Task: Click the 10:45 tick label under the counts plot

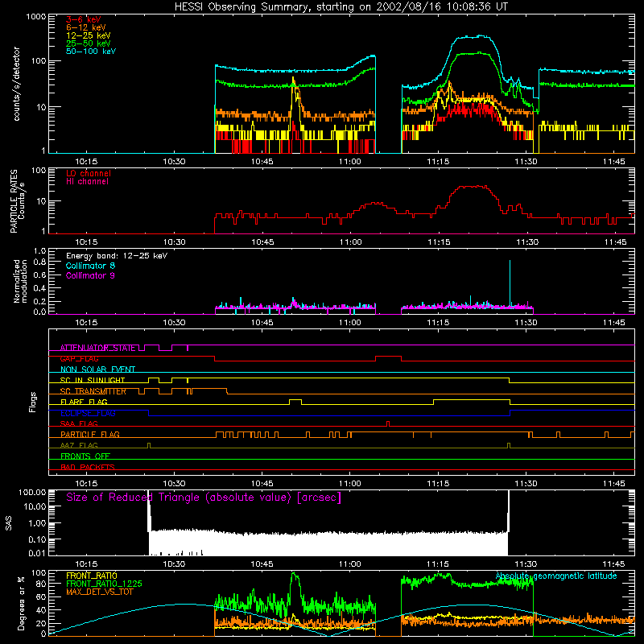Action: click(x=262, y=162)
